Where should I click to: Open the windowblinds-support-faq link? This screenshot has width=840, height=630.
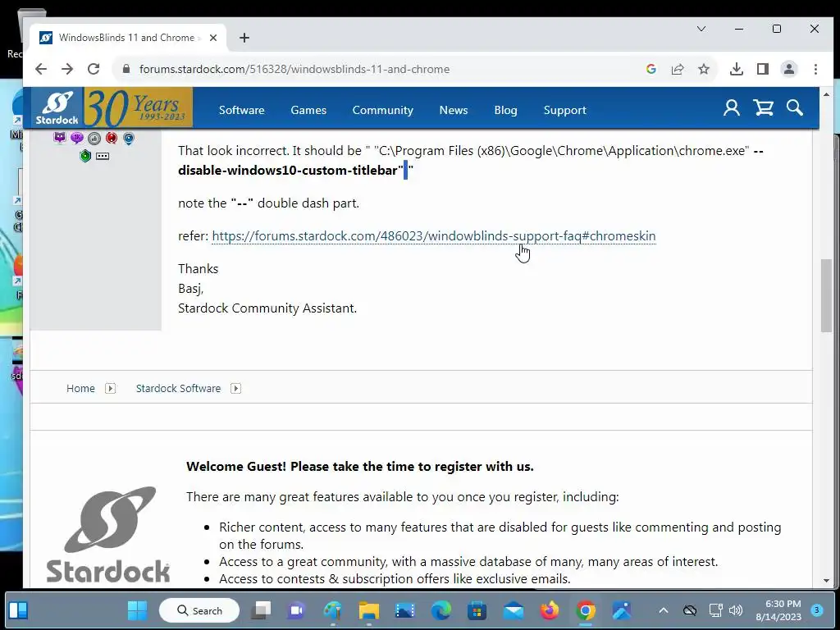434,235
